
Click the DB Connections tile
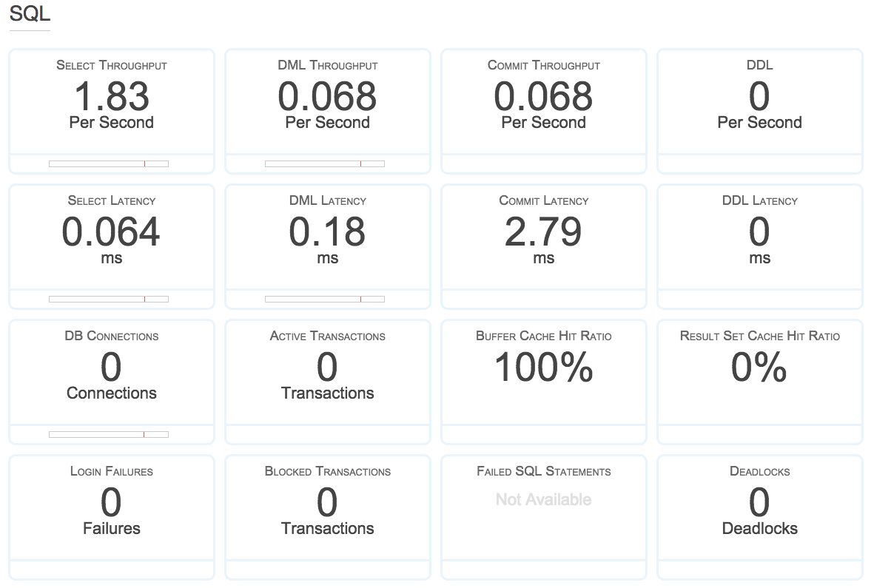coord(111,373)
